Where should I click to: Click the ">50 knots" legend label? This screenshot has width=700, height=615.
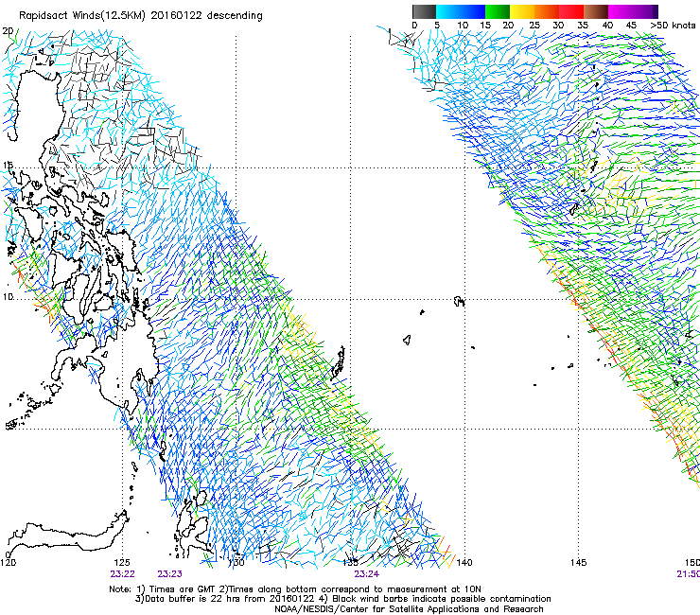673,25
